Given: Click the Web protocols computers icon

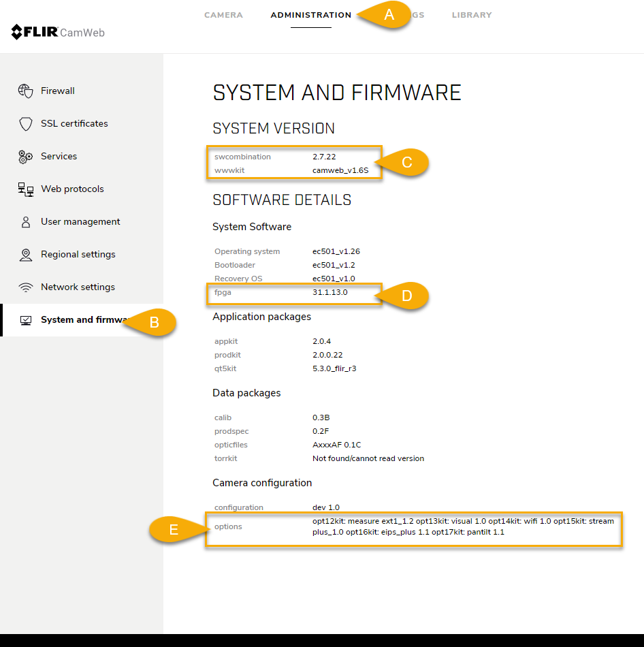Looking at the screenshot, I should pos(26,189).
